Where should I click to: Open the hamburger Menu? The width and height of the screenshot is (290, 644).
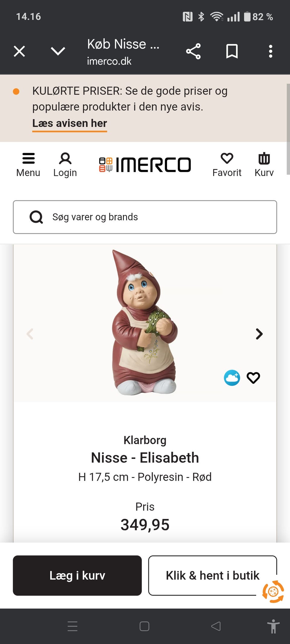click(x=28, y=165)
